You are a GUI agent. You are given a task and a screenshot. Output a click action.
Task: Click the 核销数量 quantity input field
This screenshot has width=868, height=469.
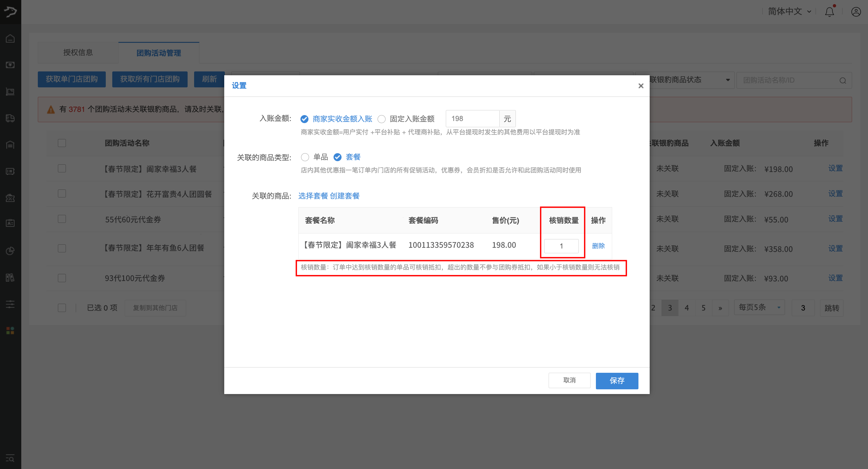click(x=561, y=246)
